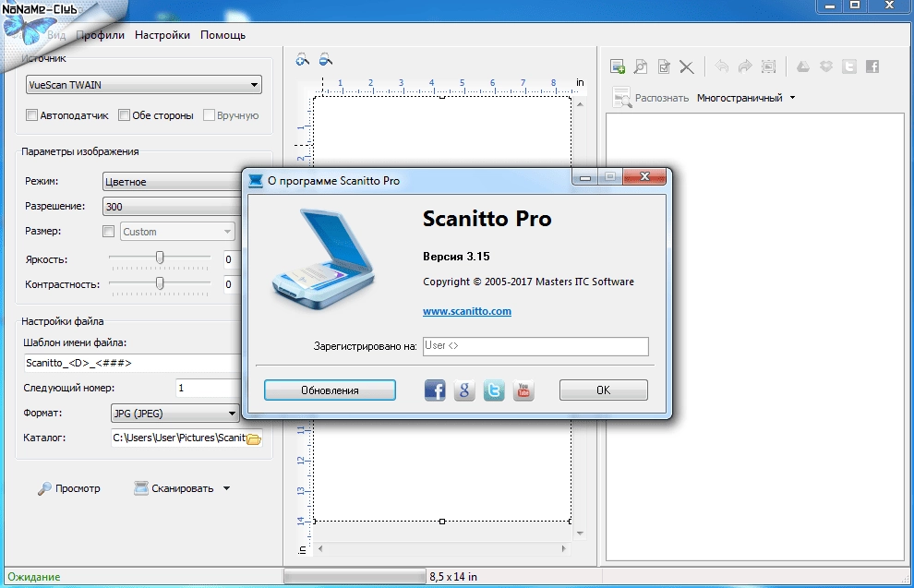Click the zoom out magnifier above the ruler

pos(326,59)
